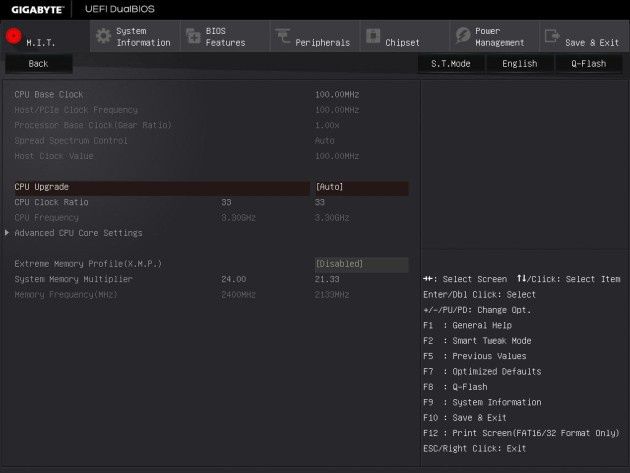Click the UEFI DualBIOS title
Screen dimensions: 630x473
(120, 9)
